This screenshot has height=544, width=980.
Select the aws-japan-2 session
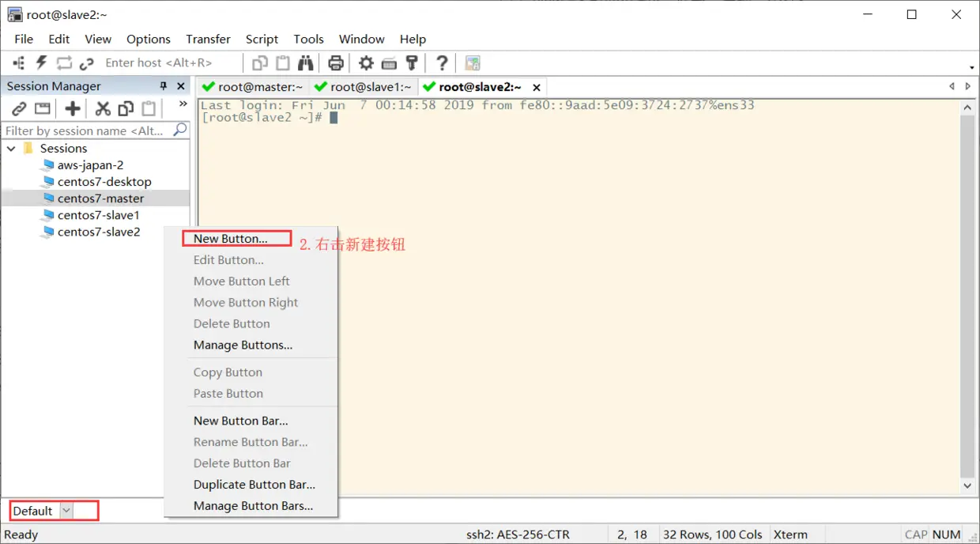[x=90, y=165]
